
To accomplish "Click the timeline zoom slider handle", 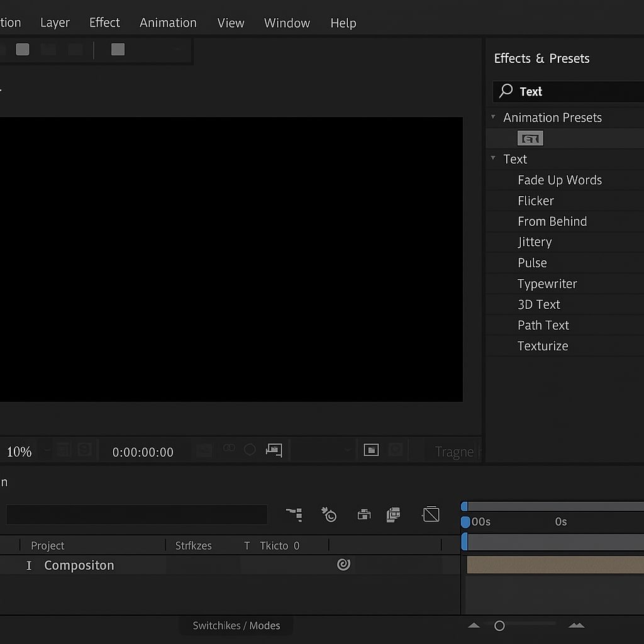I will (x=499, y=626).
